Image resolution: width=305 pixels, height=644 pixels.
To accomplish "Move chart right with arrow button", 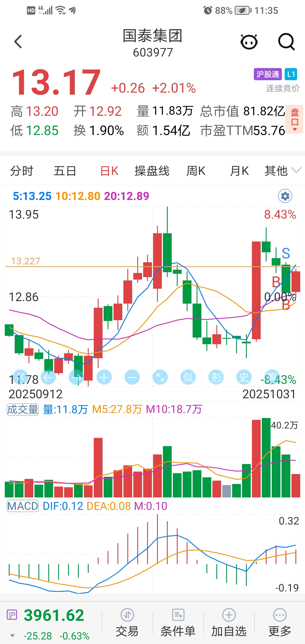I will tap(76, 377).
